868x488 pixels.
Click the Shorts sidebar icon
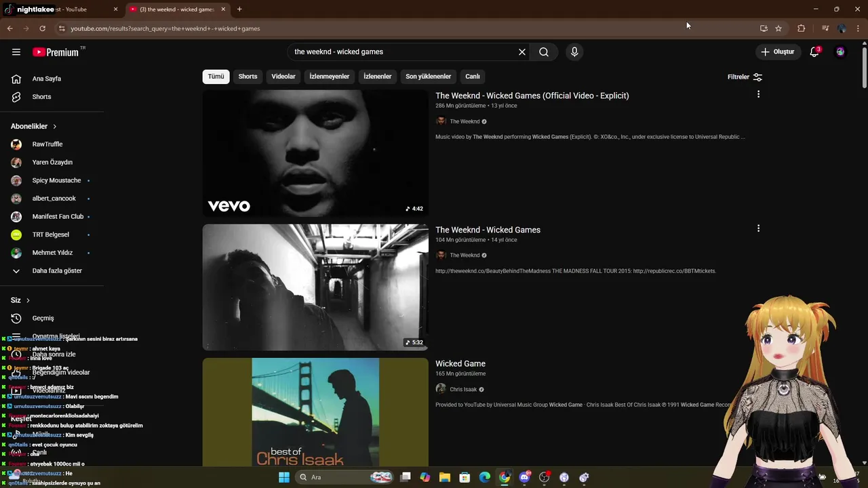tap(16, 97)
